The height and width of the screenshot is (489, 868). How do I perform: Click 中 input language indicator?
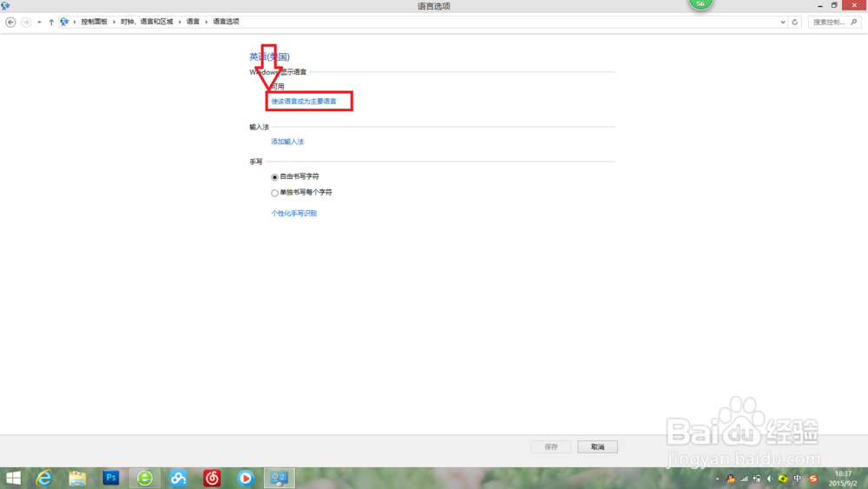[798, 479]
